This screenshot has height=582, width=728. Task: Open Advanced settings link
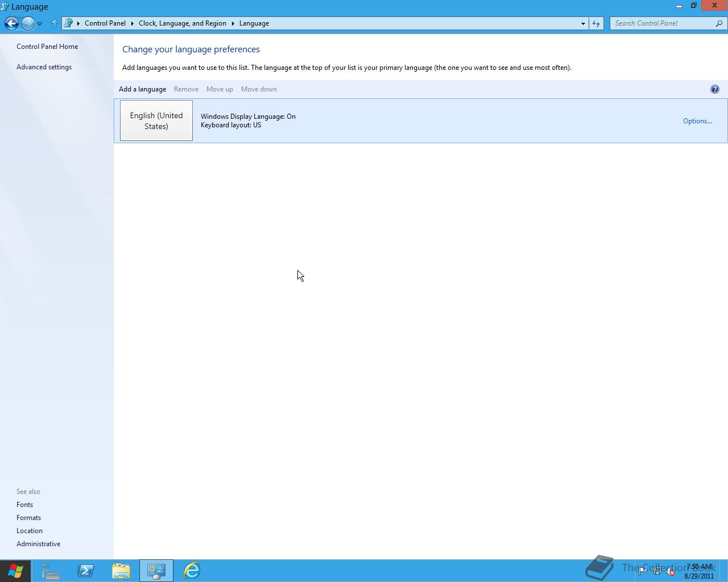pyautogui.click(x=44, y=67)
